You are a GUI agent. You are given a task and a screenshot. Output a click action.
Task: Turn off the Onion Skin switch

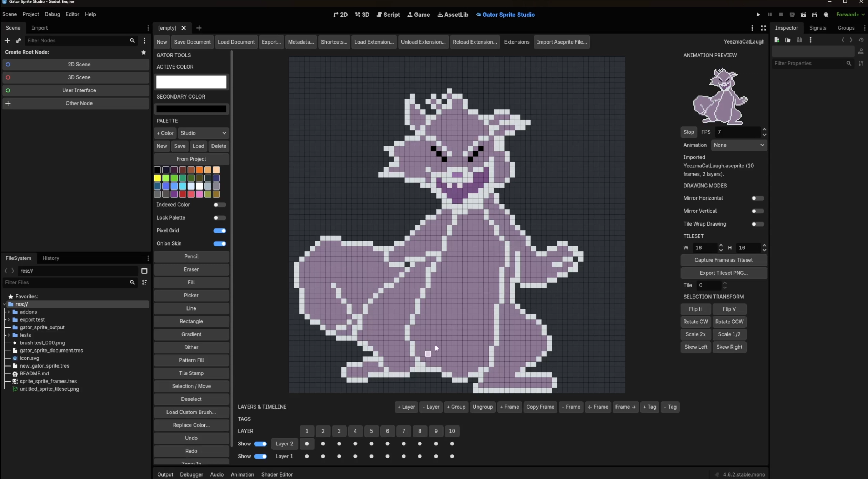pos(219,243)
